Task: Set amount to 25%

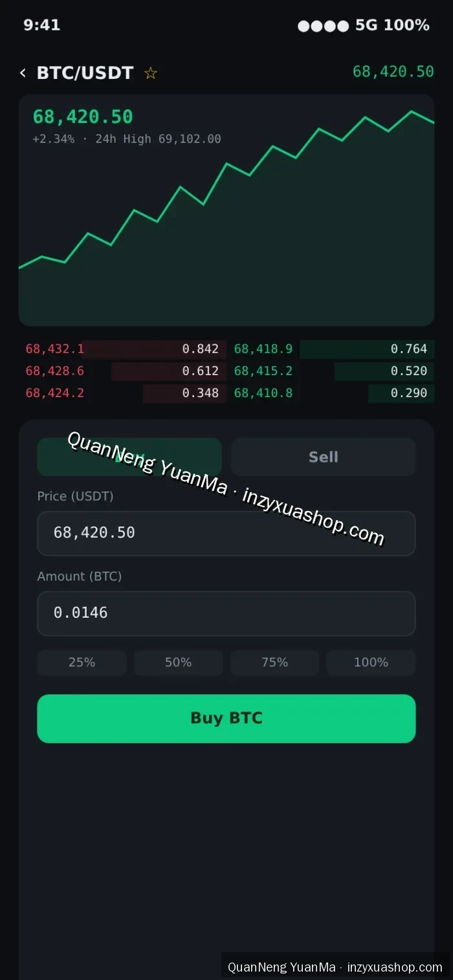Action: (82, 662)
